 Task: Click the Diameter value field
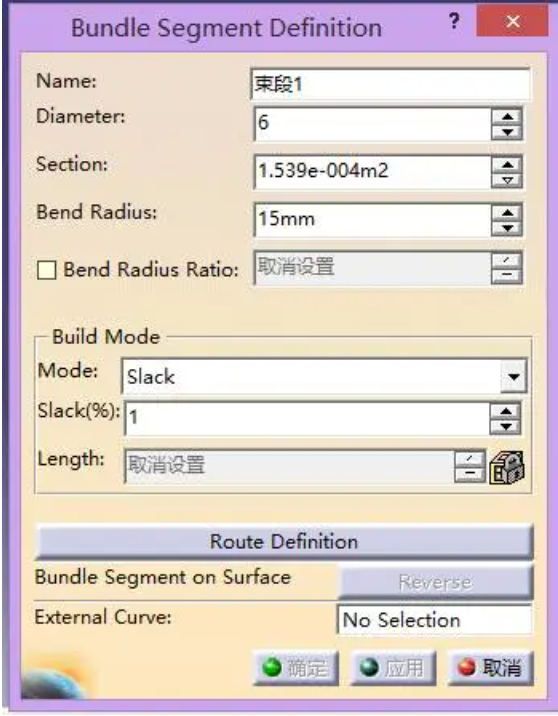pyautogui.click(x=373, y=123)
